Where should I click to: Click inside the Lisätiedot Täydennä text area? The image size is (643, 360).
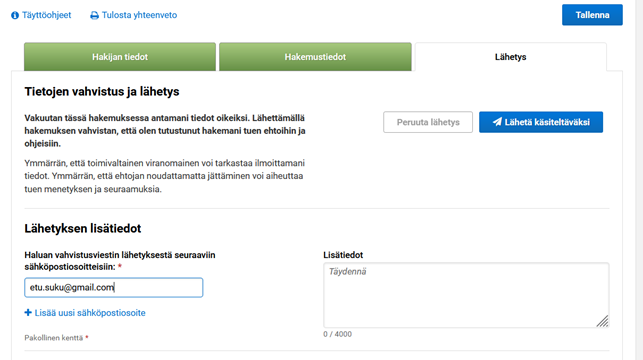pyautogui.click(x=466, y=295)
